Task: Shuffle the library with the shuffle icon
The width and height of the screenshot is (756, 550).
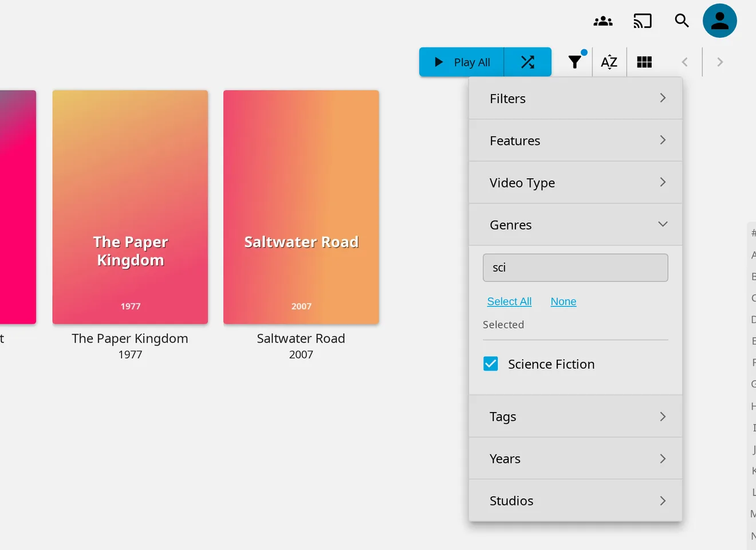Action: click(x=527, y=62)
